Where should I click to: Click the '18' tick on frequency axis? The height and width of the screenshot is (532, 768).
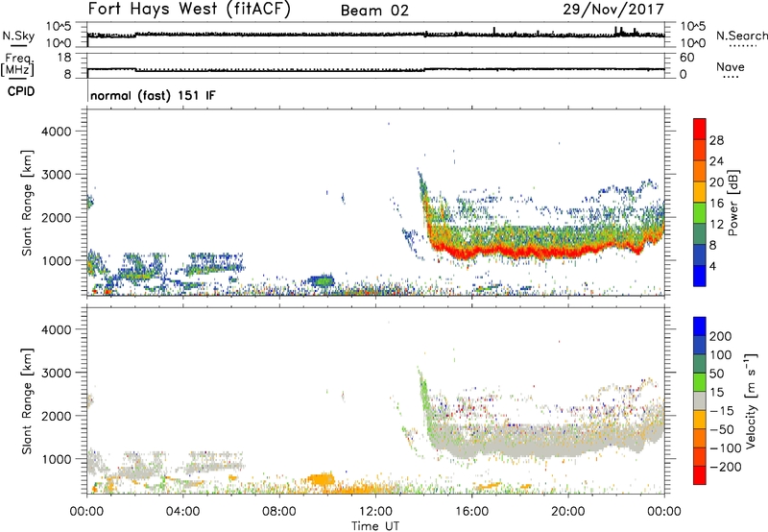(x=64, y=57)
